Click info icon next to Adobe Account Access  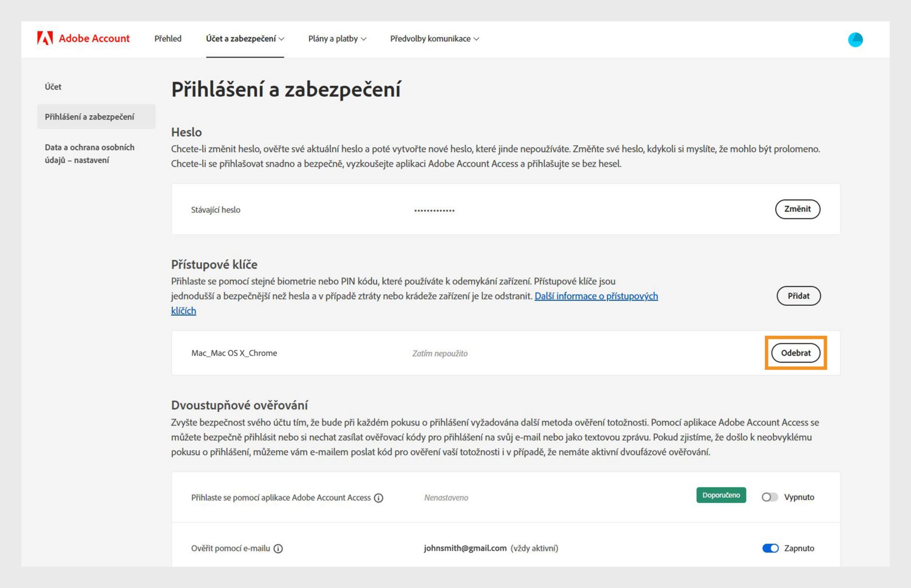(379, 498)
